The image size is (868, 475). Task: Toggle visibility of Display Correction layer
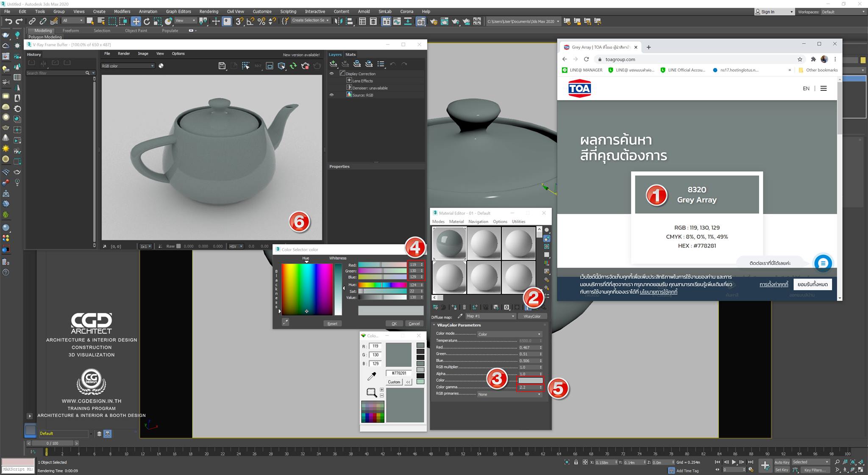[x=332, y=74]
